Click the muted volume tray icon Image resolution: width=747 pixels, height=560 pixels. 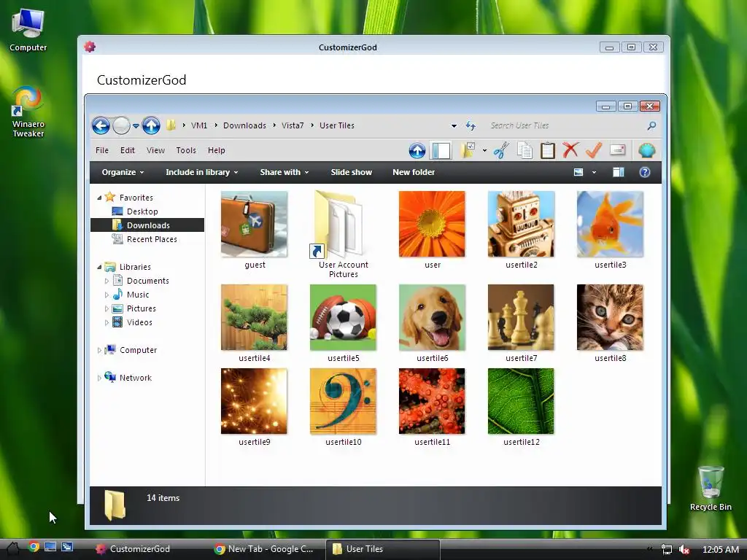[684, 549]
